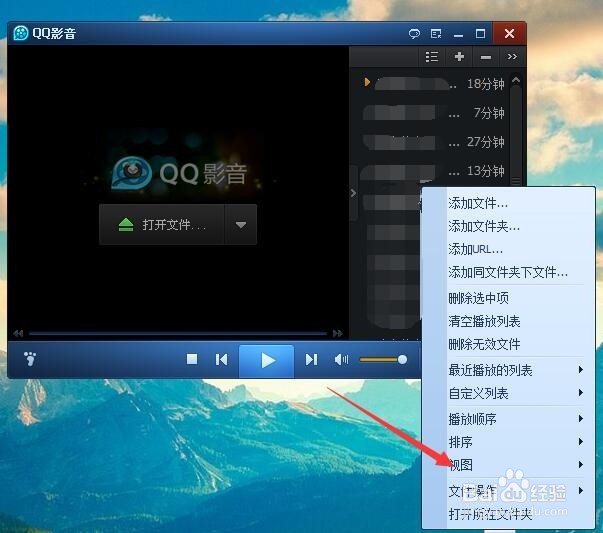Click the QQ影音 logo icon in title bar
The width and height of the screenshot is (603, 533).
point(21,33)
